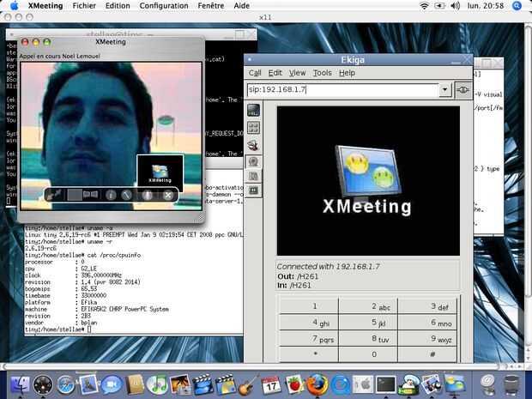The image size is (532, 399).
Task: Click the sip:192.168.1.7 address field
Action: tap(342, 90)
